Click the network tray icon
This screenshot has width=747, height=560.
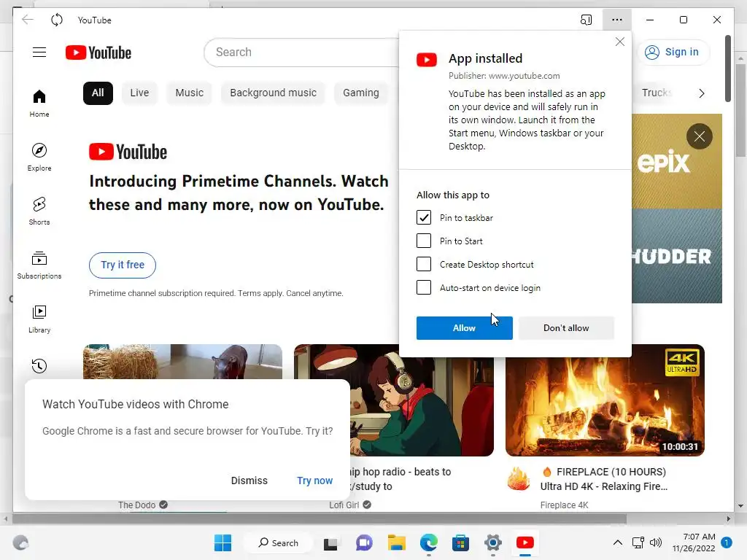pyautogui.click(x=638, y=542)
